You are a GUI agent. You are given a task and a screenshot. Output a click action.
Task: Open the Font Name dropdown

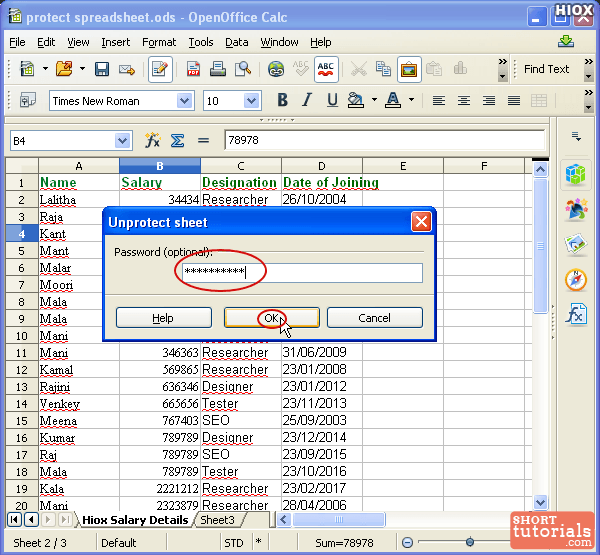click(x=184, y=101)
